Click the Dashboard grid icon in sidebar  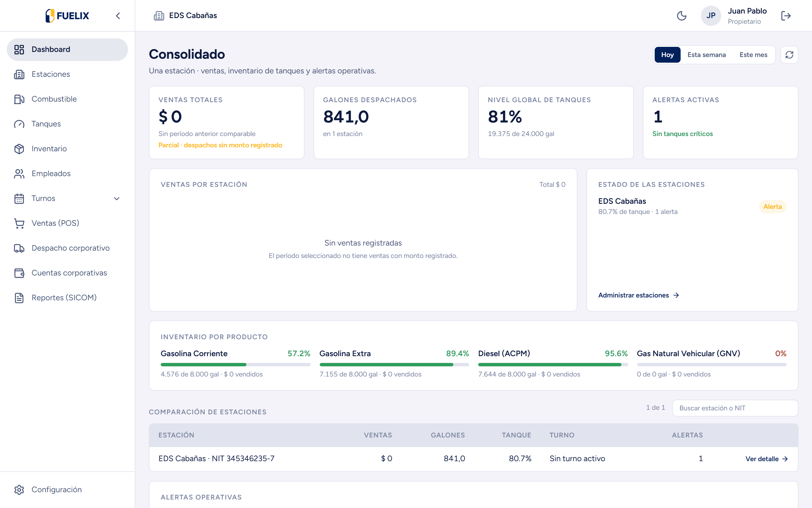tap(19, 49)
